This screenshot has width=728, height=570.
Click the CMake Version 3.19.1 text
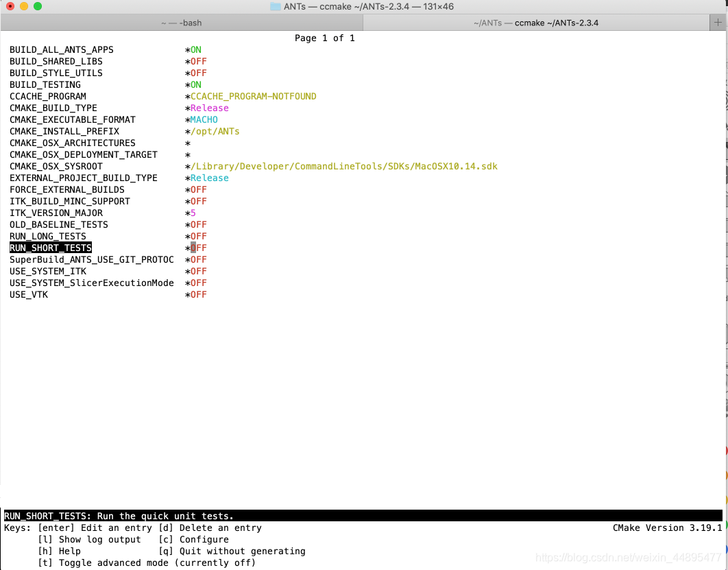coord(667,527)
